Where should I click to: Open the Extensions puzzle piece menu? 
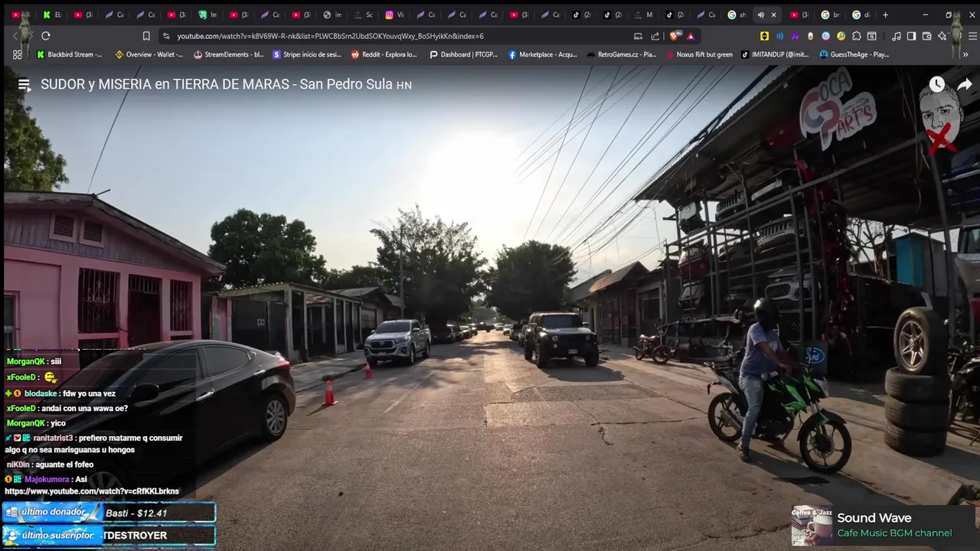click(856, 36)
